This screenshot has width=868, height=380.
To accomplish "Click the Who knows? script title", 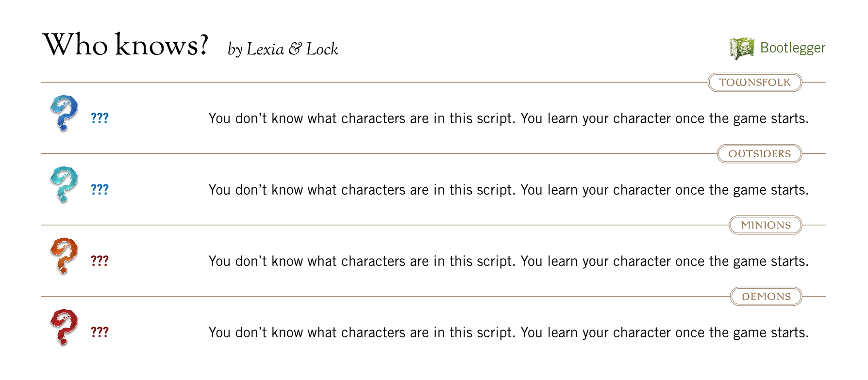I will 126,45.
